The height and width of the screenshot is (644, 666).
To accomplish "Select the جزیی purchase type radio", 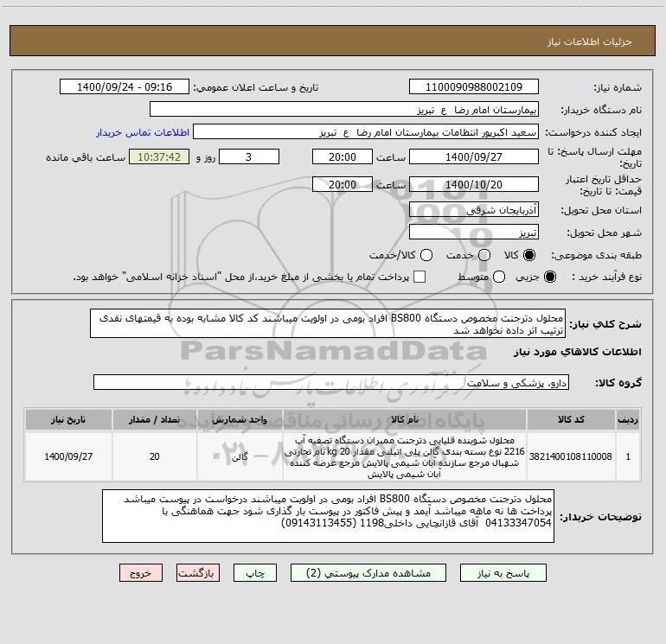I will click(550, 277).
